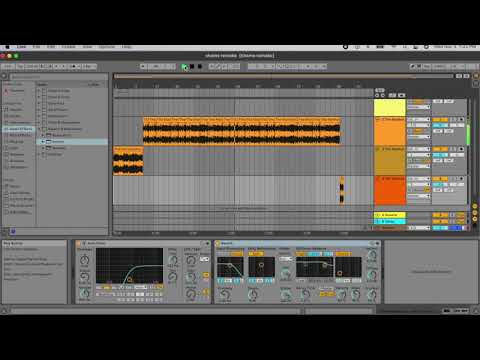The image size is (480, 360).
Task: Start playback with the green Play button
Action: (x=184, y=67)
